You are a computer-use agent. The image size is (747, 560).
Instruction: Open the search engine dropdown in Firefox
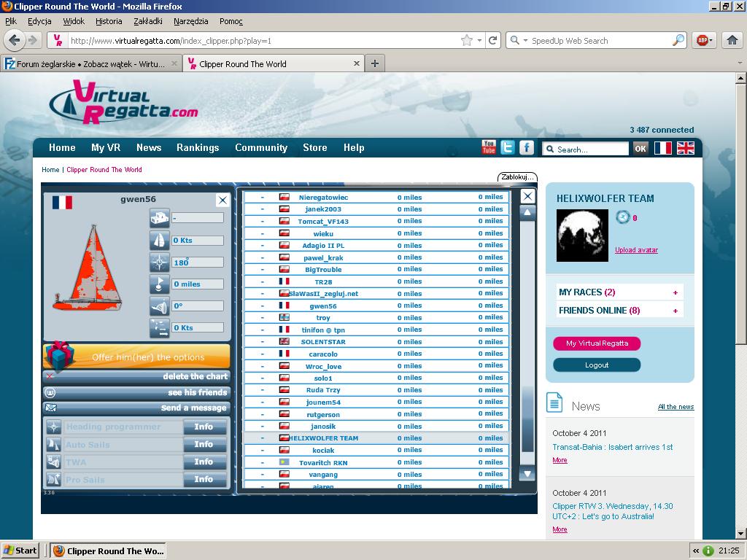pyautogui.click(x=519, y=41)
